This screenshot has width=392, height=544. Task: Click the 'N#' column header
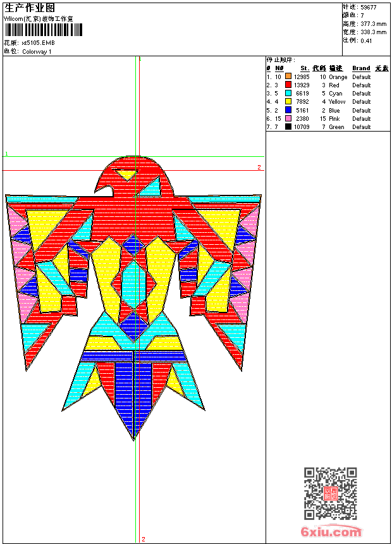pos(279,68)
